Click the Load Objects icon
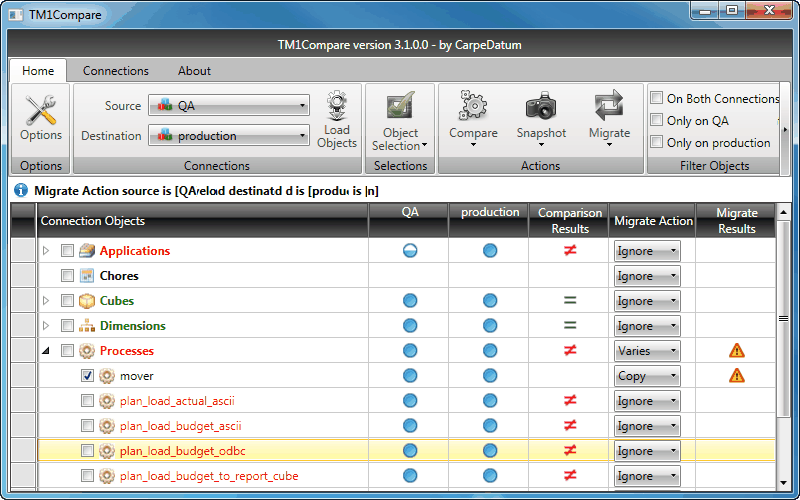This screenshot has height=500, width=800. (x=337, y=106)
